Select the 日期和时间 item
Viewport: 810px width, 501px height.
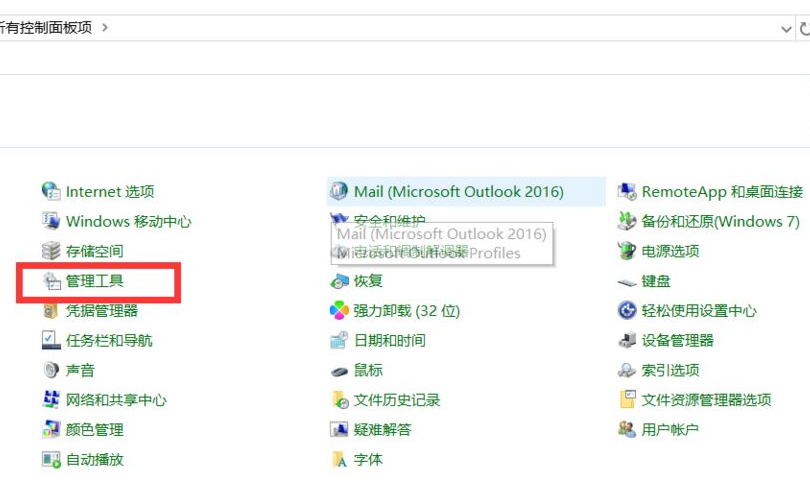(x=389, y=341)
